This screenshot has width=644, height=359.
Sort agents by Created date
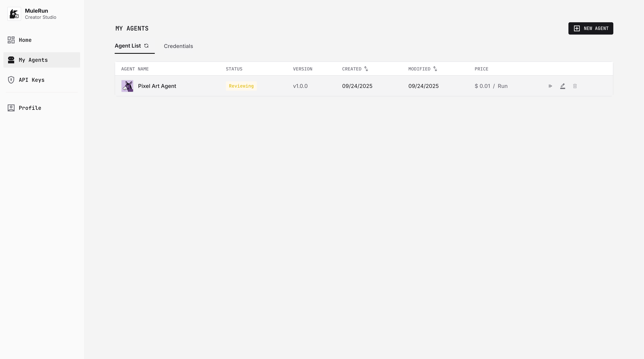pyautogui.click(x=366, y=69)
